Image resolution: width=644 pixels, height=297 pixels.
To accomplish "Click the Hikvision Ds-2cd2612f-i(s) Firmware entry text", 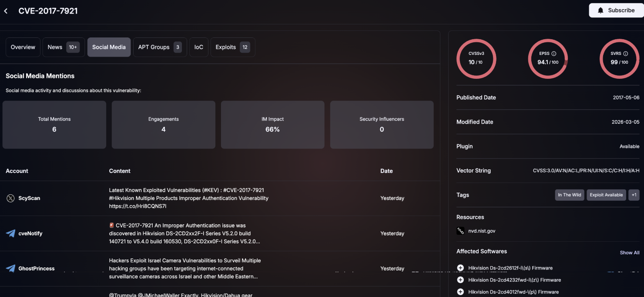I will (x=510, y=268).
